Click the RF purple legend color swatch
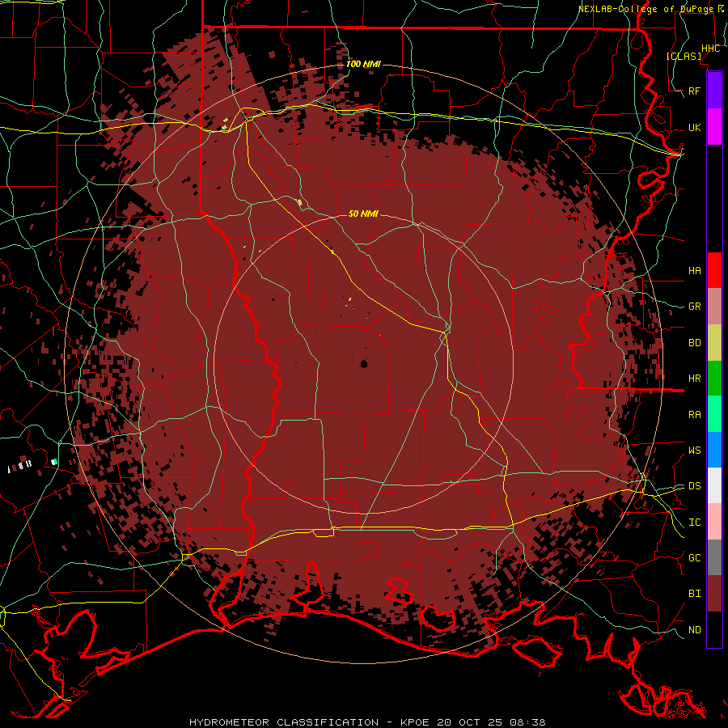728x728 pixels. [714, 91]
